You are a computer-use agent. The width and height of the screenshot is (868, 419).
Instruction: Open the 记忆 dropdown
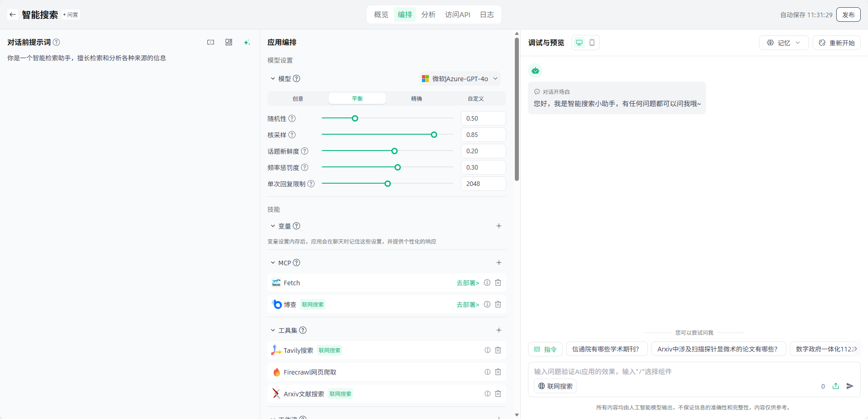784,43
